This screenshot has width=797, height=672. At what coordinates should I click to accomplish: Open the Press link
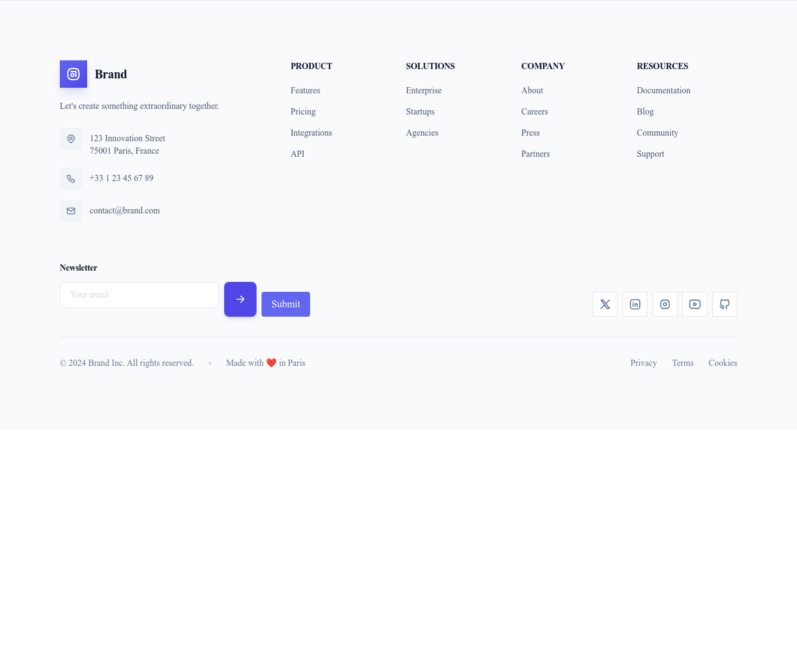(531, 133)
